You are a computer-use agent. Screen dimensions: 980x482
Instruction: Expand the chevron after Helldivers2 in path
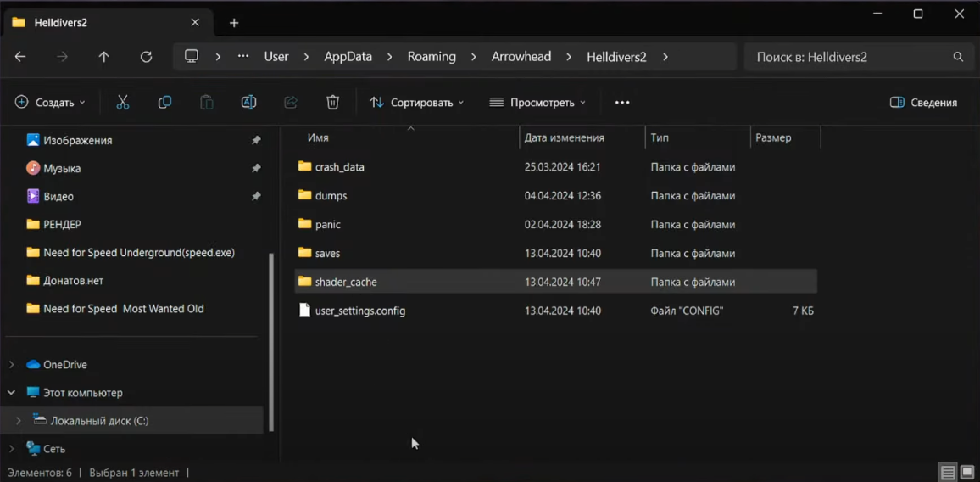coord(665,57)
